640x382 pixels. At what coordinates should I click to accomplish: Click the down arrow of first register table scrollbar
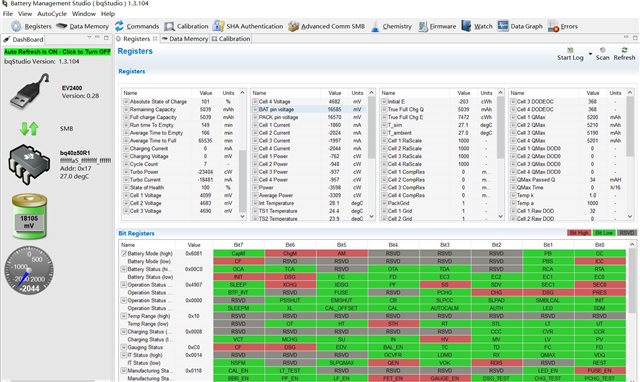point(242,216)
